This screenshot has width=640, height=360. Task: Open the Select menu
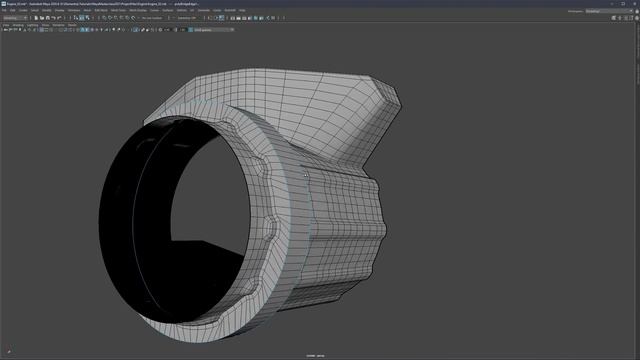click(35, 10)
